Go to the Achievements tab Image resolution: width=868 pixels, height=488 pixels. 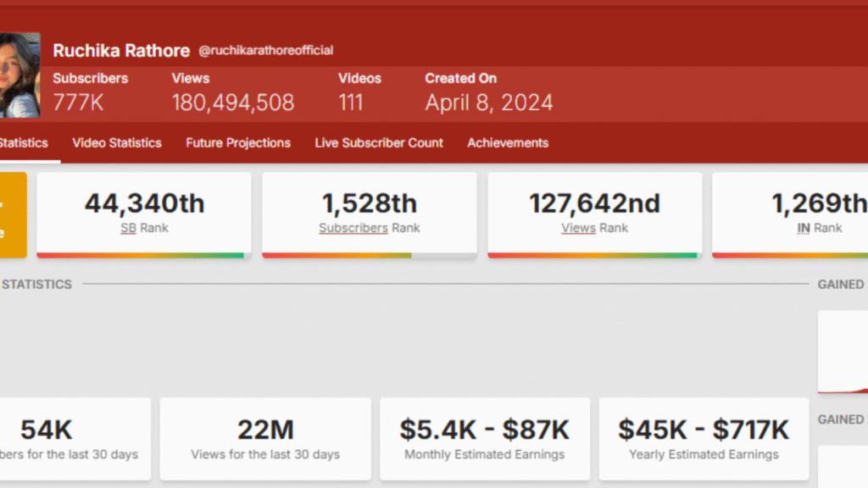coord(508,142)
